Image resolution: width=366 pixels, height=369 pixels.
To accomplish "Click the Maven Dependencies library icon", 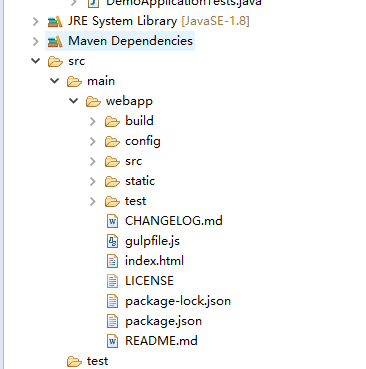I will pyautogui.click(x=55, y=42).
